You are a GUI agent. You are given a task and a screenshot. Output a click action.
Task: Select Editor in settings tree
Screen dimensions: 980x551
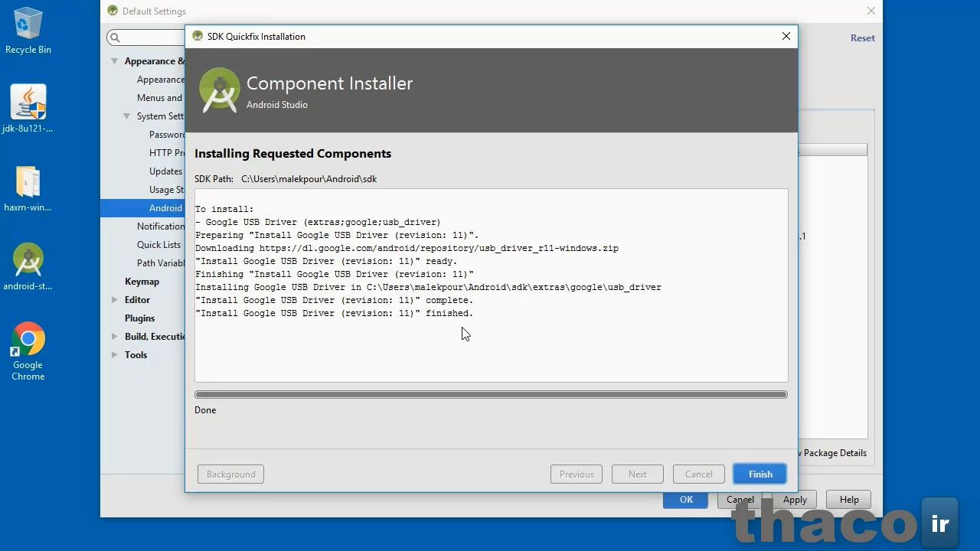tap(137, 300)
